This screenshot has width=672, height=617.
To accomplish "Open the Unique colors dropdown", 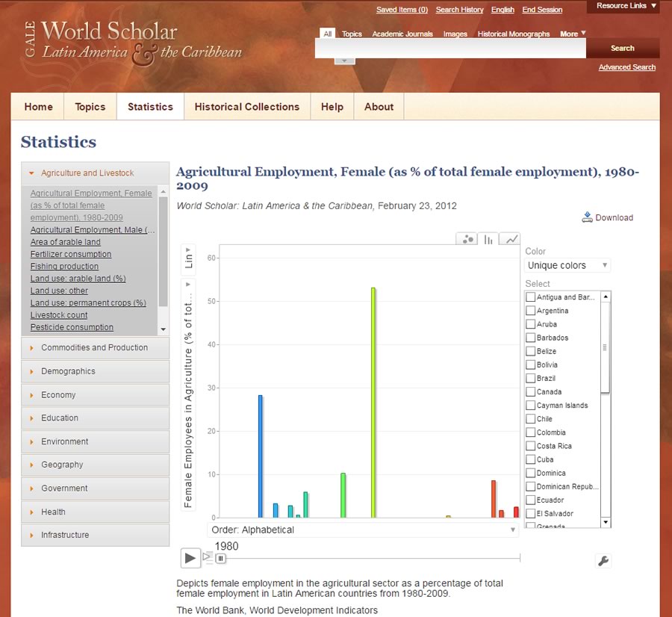I will tap(567, 265).
